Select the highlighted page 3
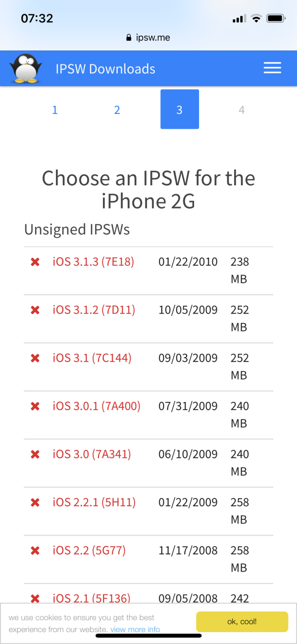The image size is (297, 644). [x=179, y=109]
